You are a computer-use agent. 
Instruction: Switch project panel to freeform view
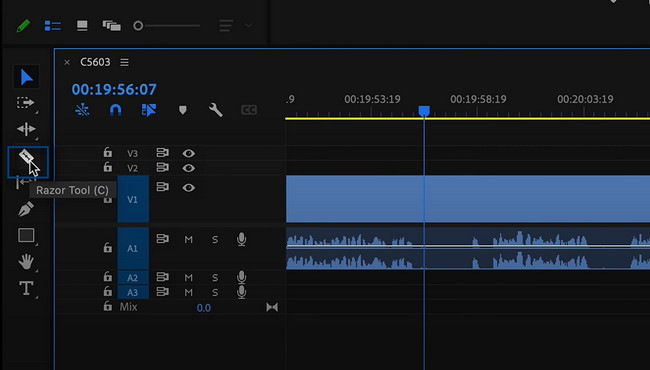click(x=112, y=26)
